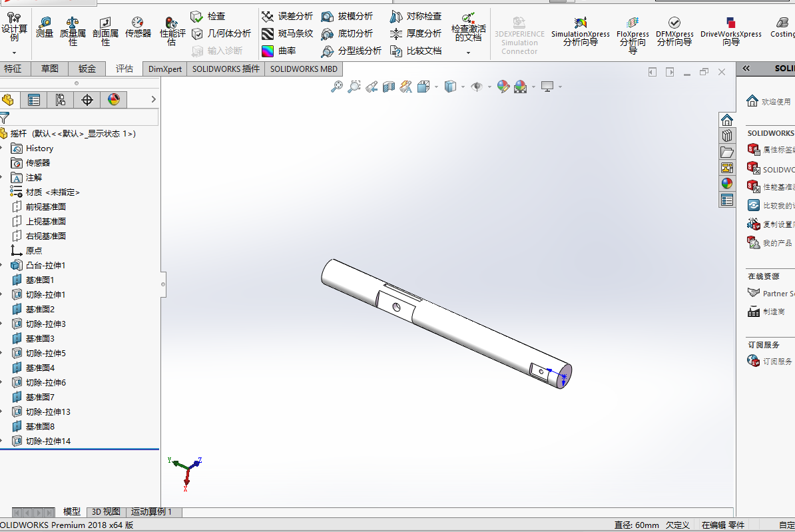Open Deviation Analysis (误差分析)

[287, 16]
